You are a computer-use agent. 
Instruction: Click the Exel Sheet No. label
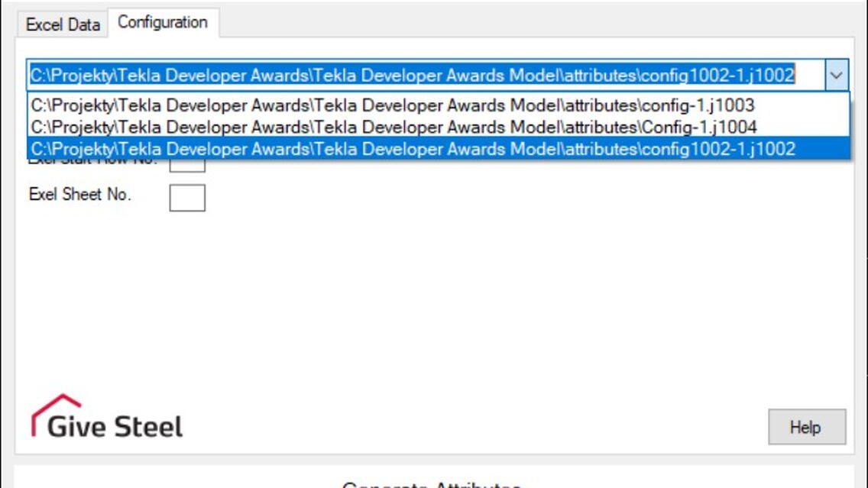79,194
